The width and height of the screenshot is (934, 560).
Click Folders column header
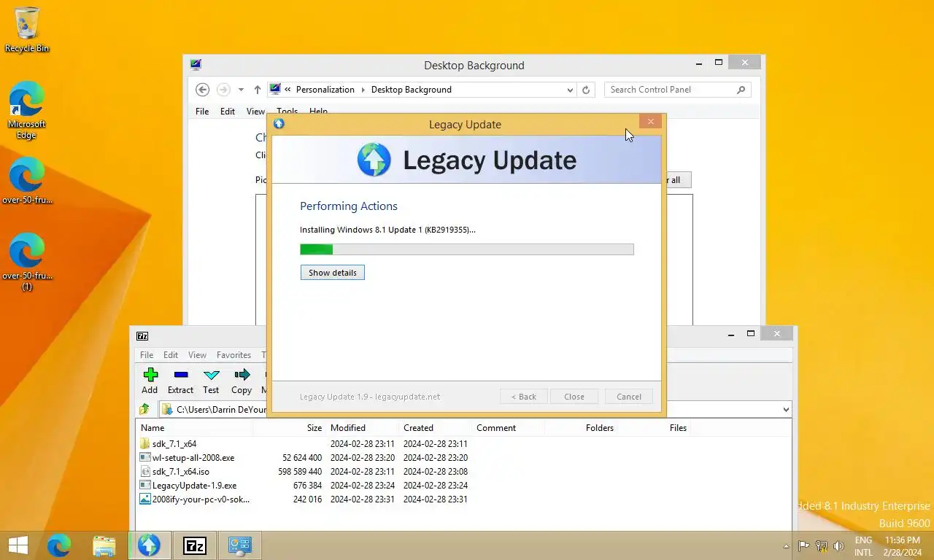tap(582, 428)
